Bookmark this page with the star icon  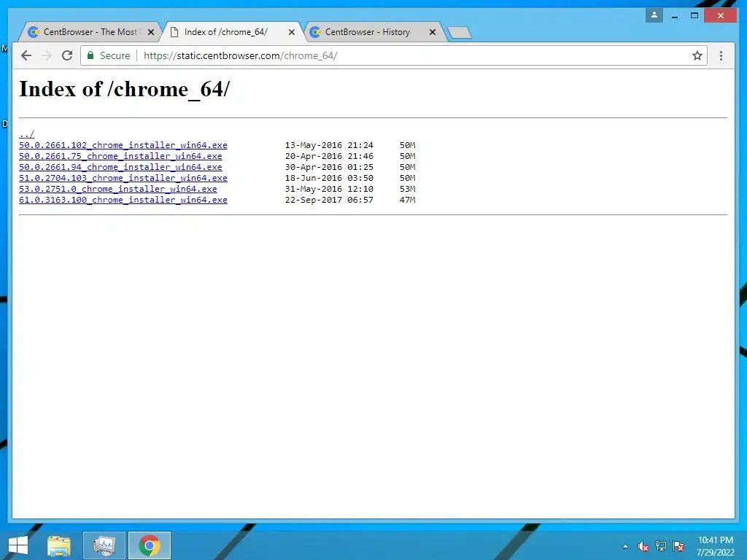tap(697, 55)
